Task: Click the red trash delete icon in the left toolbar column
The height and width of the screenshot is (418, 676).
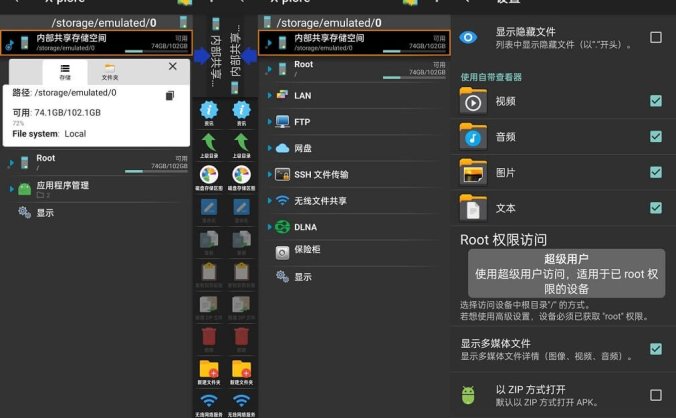Action: click(209, 337)
